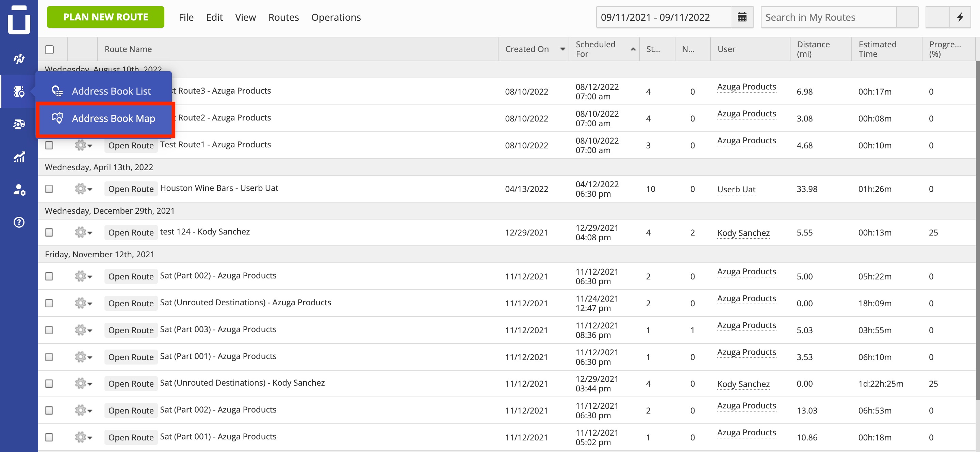Click the Userb Uat user link

click(736, 189)
